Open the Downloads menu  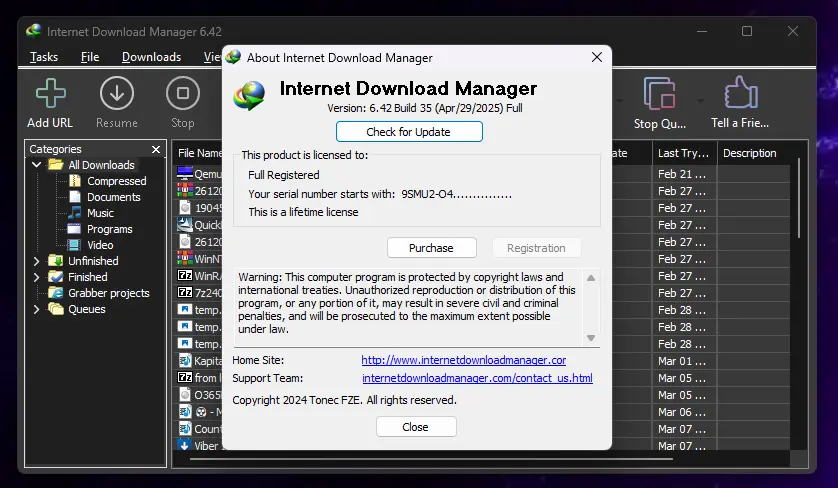(x=151, y=57)
